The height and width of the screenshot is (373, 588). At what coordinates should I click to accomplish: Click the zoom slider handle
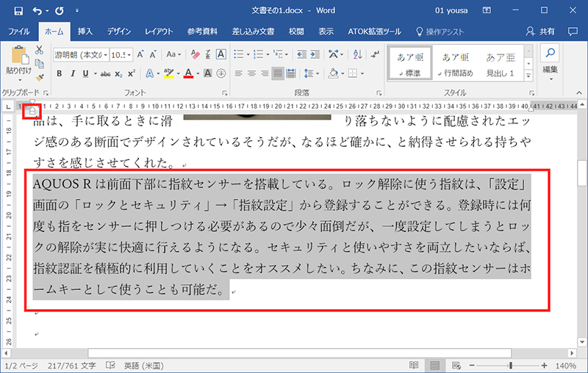coord(510,365)
